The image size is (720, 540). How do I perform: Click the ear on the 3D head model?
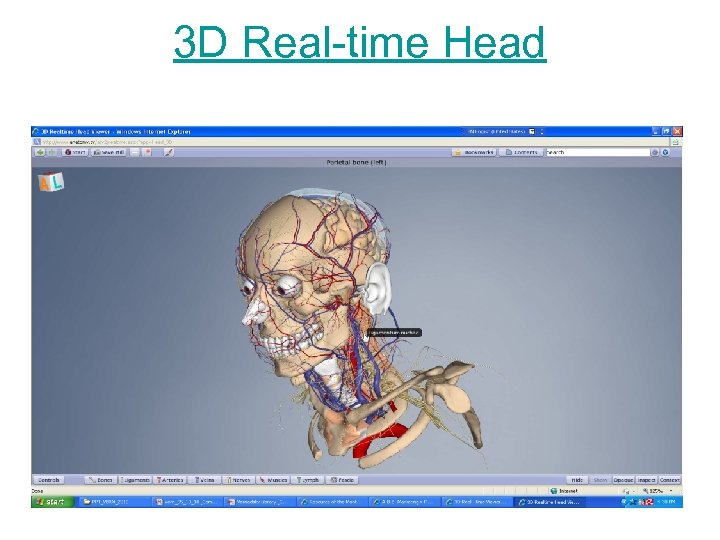(380, 288)
